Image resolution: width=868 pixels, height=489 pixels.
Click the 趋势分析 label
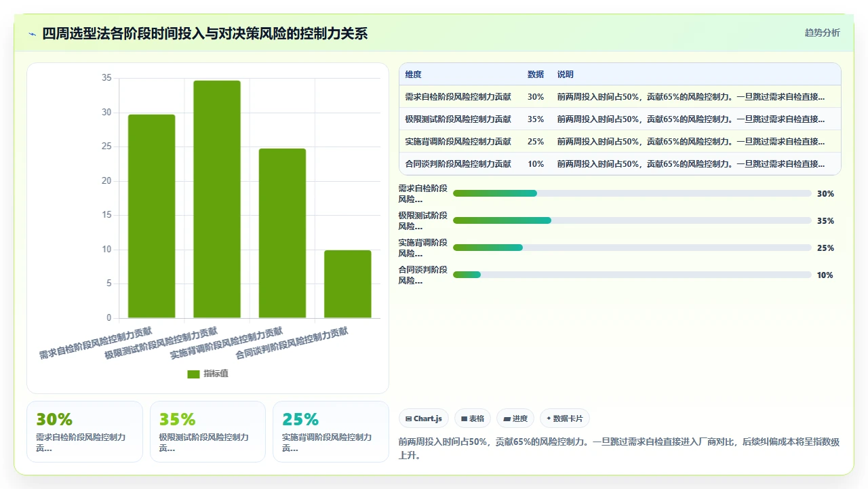point(822,33)
